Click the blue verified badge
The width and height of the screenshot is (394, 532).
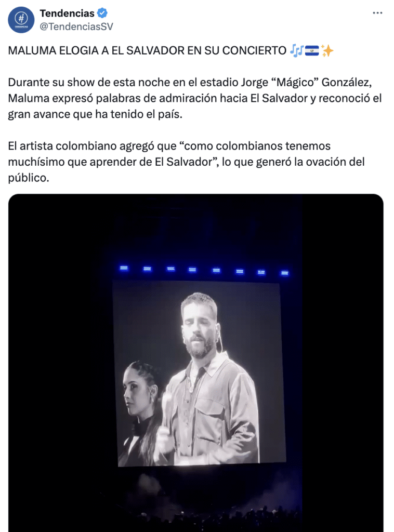coord(102,13)
